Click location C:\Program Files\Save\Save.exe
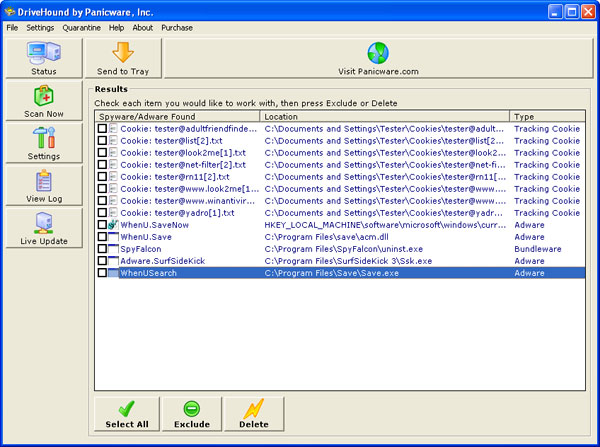The height and width of the screenshot is (447, 600). click(331, 273)
